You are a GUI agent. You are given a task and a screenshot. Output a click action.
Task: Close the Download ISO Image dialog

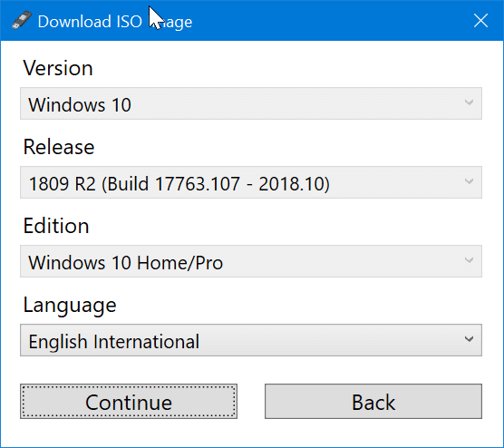[x=480, y=21]
